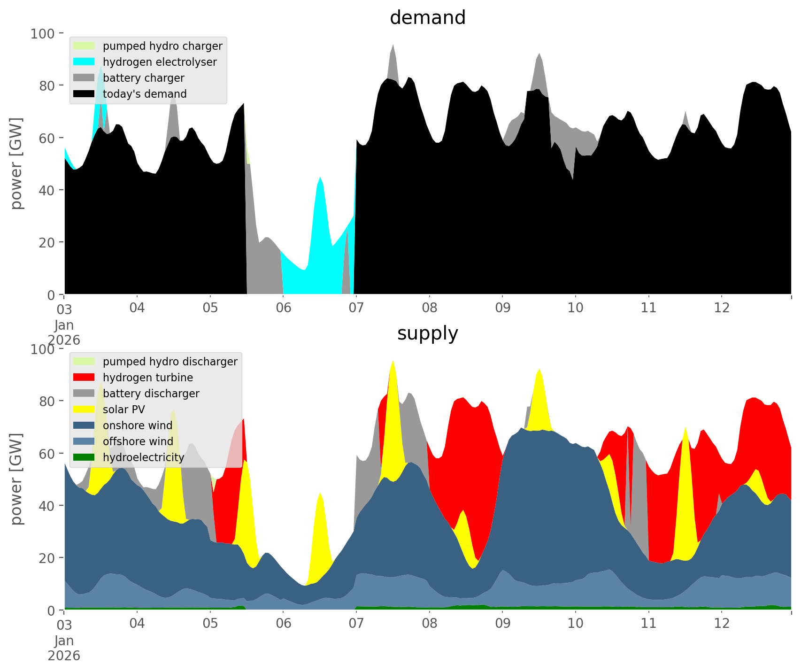The height and width of the screenshot is (672, 801).
Task: Click the yellow solar PV legend swatch
Action: tap(84, 409)
